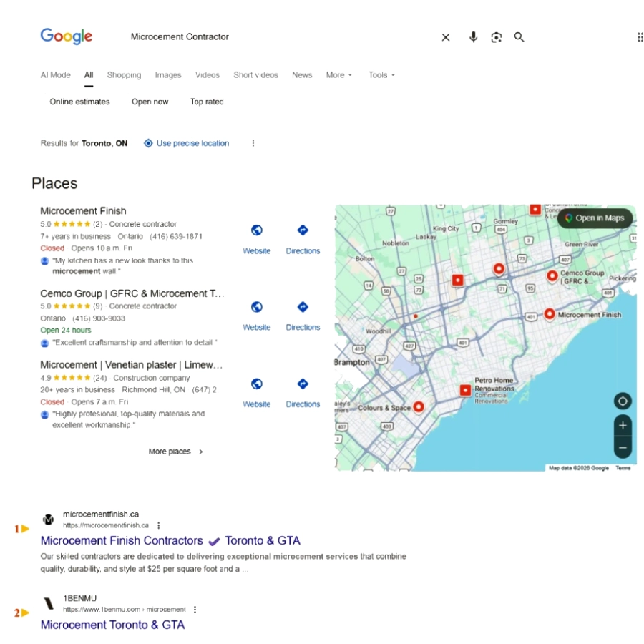The image size is (644, 644).
Task: Click the (416) 903-9033 phone number
Action: coord(99,318)
